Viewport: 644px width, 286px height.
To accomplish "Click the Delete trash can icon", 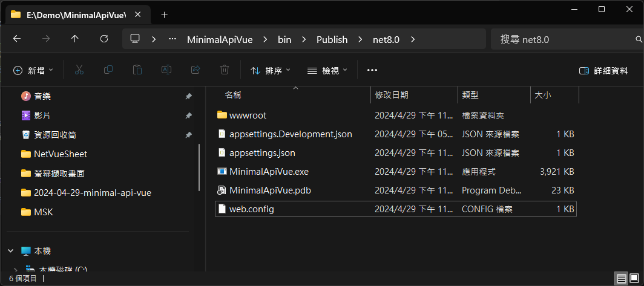I will tap(224, 70).
